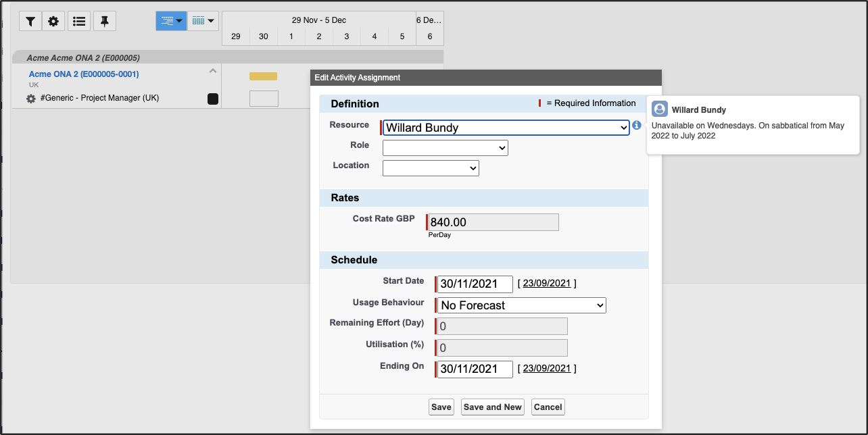Select the 29 Nov - 5 Dec week header
868x435 pixels.
(x=319, y=20)
